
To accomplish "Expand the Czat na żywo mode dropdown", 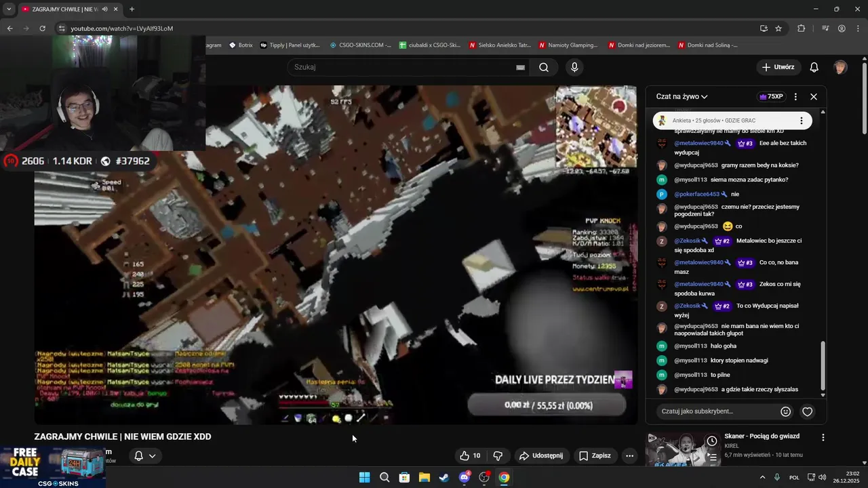I will click(682, 97).
